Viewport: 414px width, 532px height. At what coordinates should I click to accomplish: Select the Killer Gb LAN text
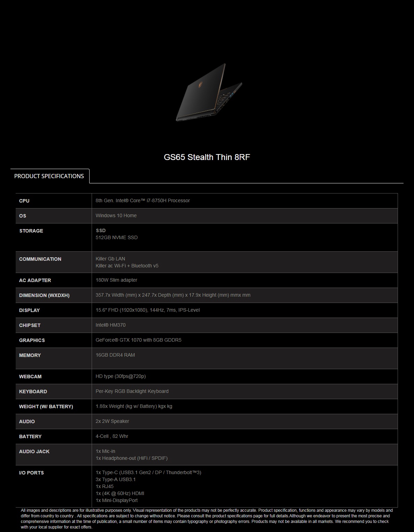110,259
